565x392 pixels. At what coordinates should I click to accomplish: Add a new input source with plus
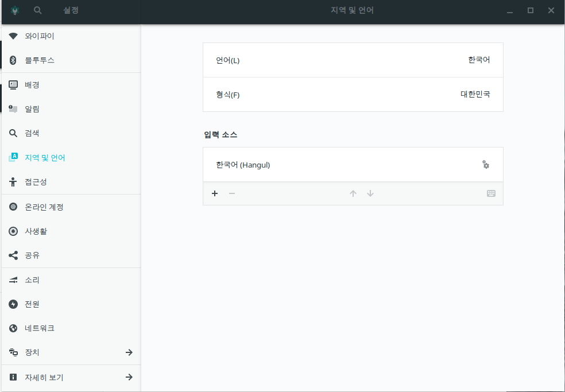(x=215, y=193)
